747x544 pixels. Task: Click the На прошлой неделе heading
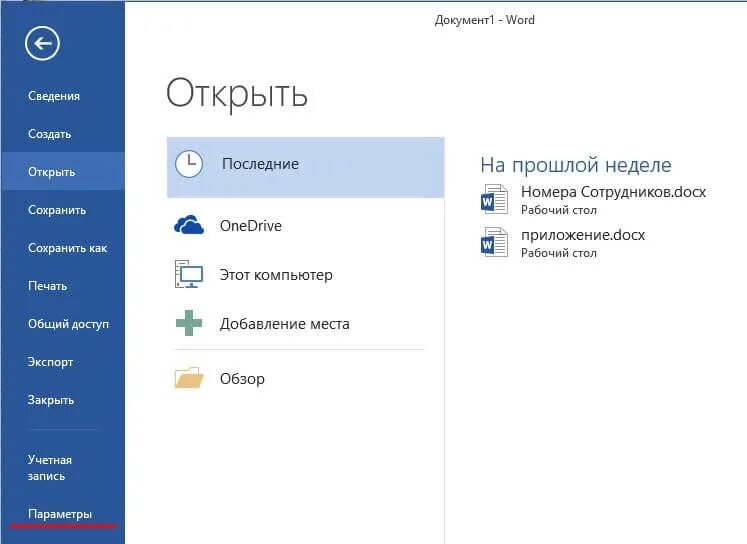point(576,165)
